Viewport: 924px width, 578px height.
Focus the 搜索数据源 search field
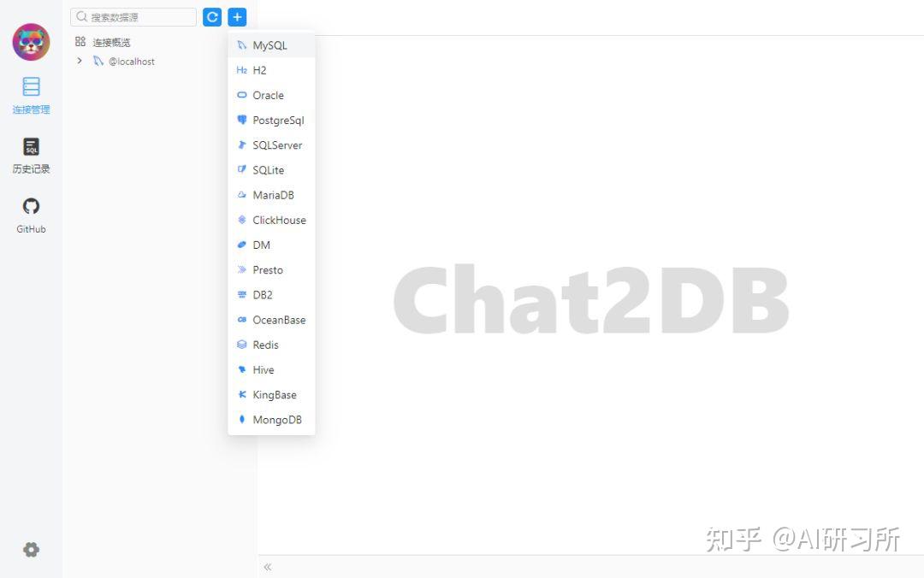point(133,17)
